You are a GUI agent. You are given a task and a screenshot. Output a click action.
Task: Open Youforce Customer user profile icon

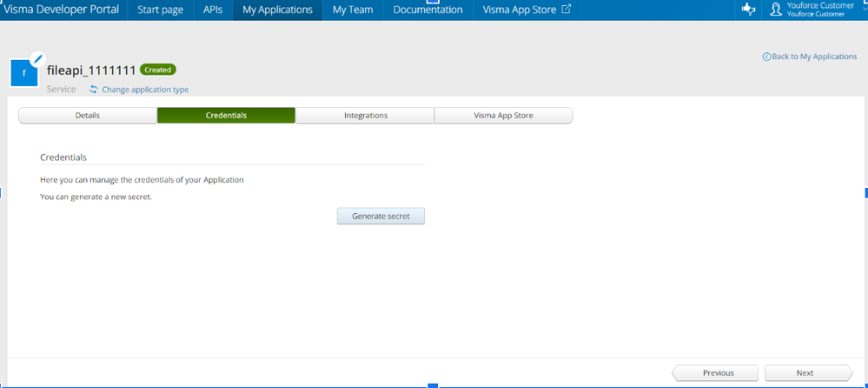click(776, 10)
